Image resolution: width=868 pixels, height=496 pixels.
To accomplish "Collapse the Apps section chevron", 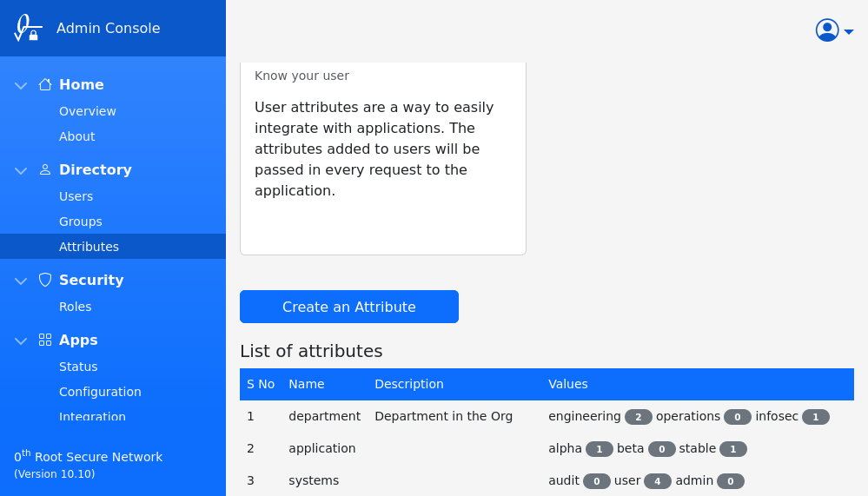I will point(21,341).
